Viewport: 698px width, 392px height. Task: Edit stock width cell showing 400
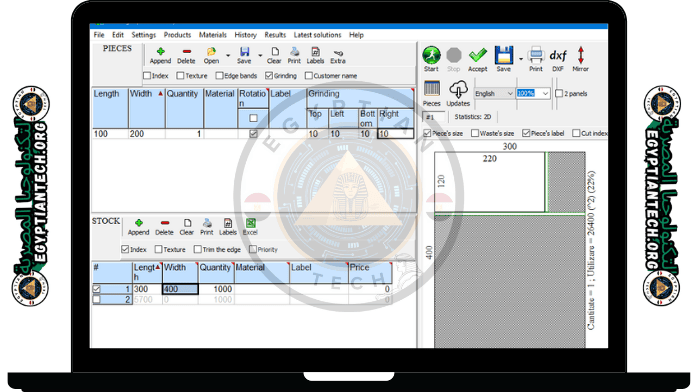tap(180, 289)
